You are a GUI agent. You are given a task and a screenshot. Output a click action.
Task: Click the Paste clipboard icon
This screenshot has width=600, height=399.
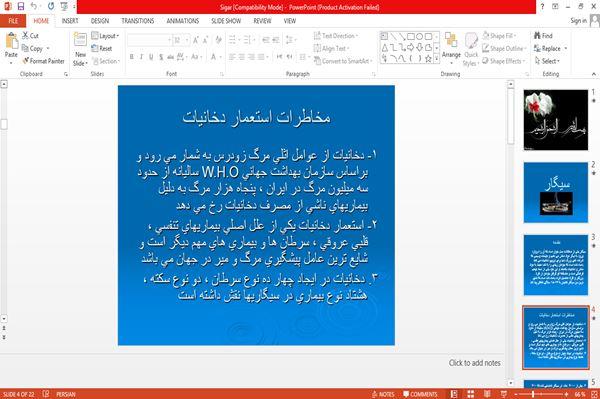11,41
